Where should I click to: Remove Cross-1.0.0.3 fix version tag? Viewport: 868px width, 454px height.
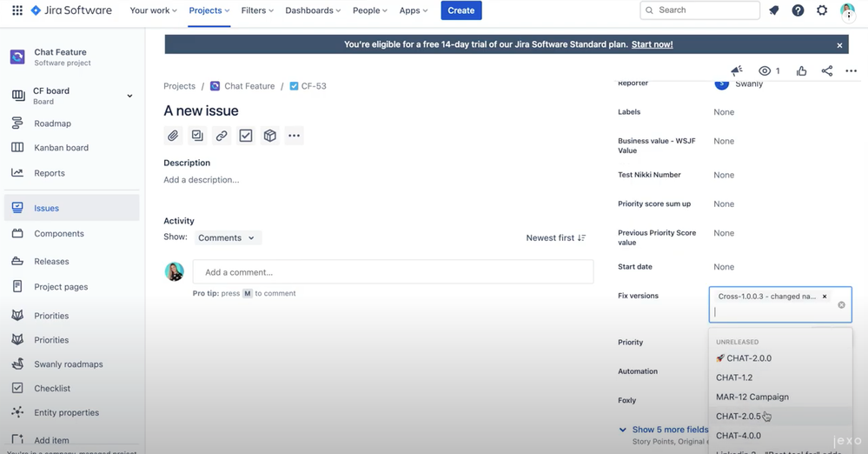[x=825, y=297]
